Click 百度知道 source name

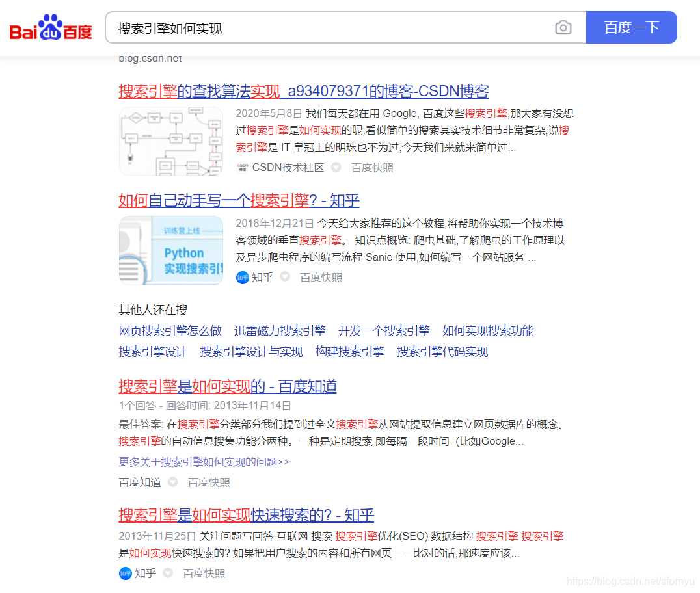[x=140, y=482]
